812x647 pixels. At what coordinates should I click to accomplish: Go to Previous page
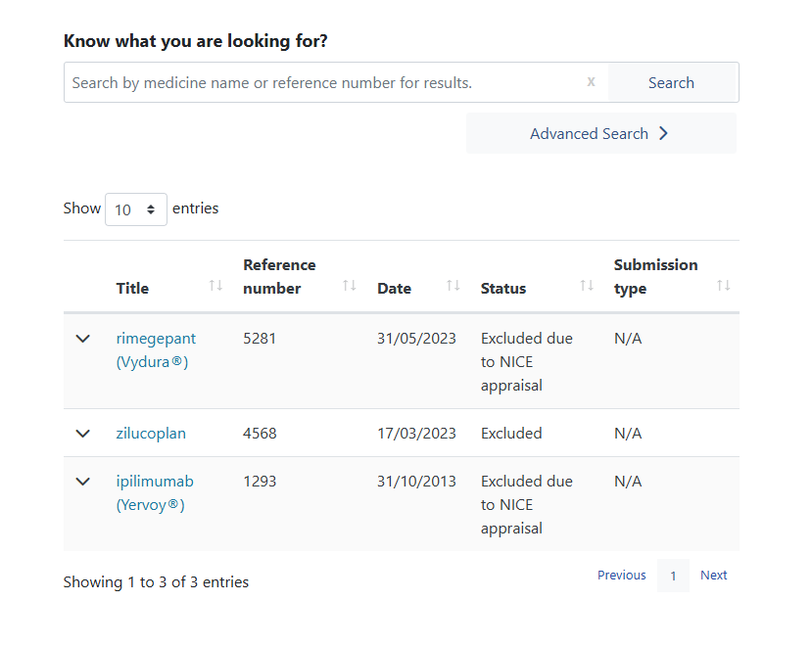tap(621, 575)
